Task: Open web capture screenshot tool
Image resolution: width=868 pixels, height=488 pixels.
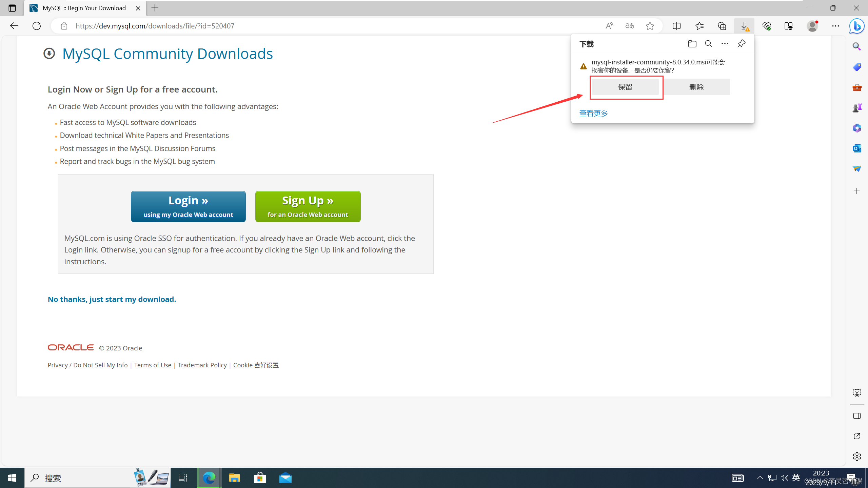Action: 857,393
